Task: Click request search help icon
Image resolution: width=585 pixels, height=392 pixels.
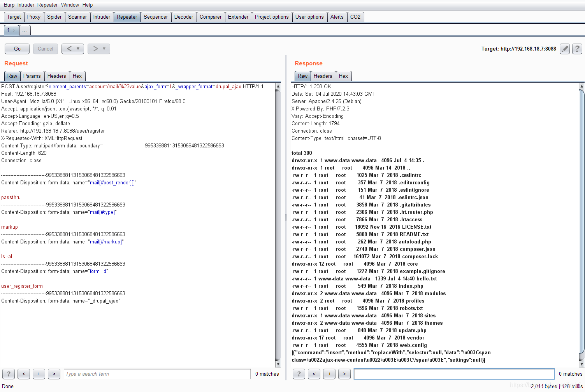Action: pos(9,374)
